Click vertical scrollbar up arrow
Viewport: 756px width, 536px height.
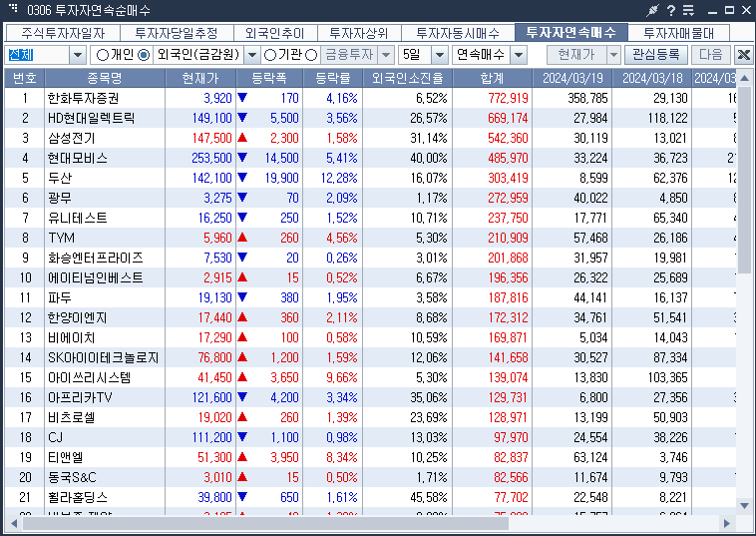744,78
